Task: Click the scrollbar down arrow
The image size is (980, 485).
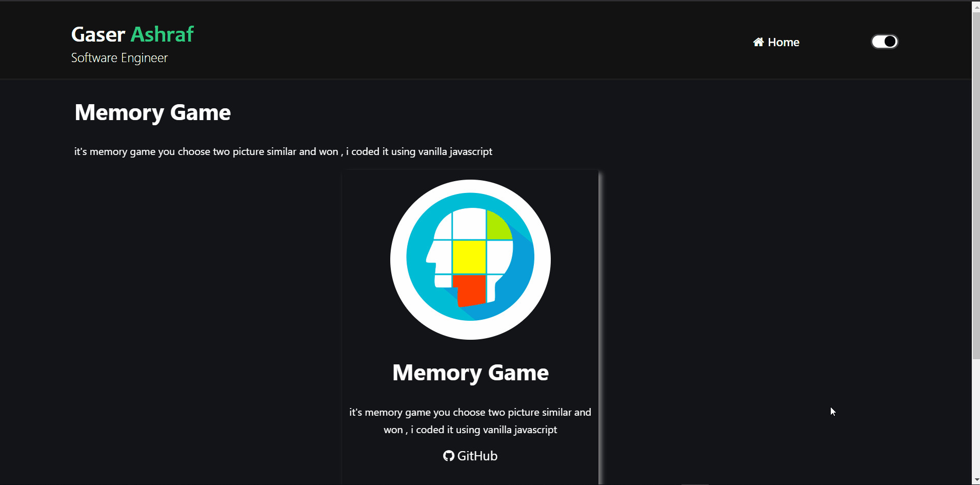Action: pos(976,479)
